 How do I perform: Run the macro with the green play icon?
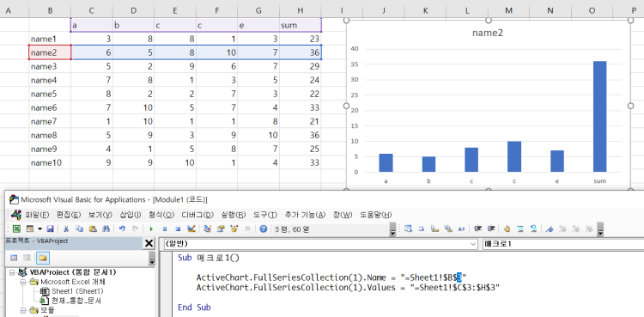click(151, 229)
